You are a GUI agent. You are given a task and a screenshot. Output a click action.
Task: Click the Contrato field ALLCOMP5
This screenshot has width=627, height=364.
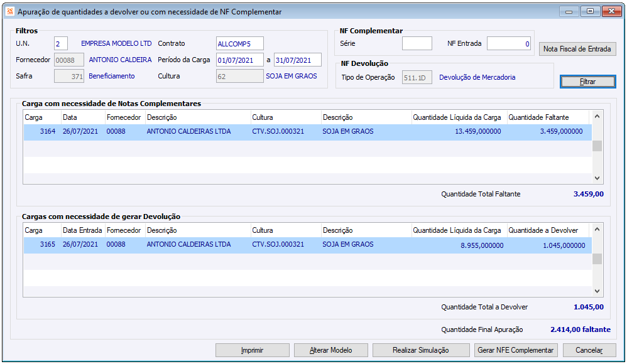239,43
